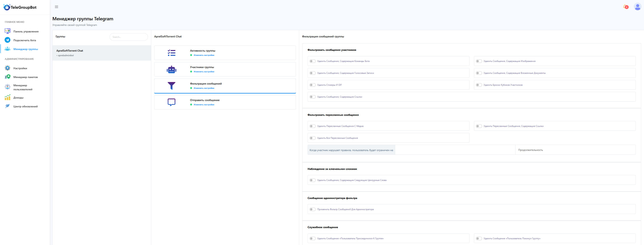Image resolution: width=644 pixels, height=245 pixels.
Task: Click the Активность группы checklist icon
Action: [x=172, y=53]
